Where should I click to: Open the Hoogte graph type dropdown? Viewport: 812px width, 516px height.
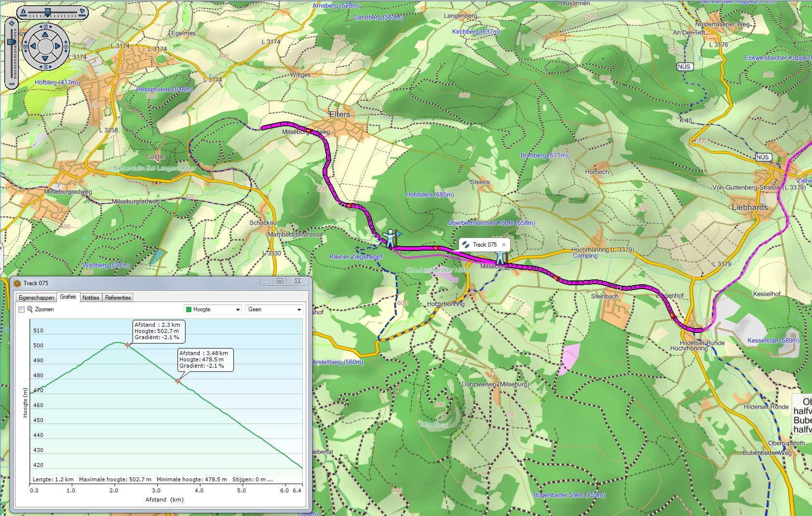213,309
